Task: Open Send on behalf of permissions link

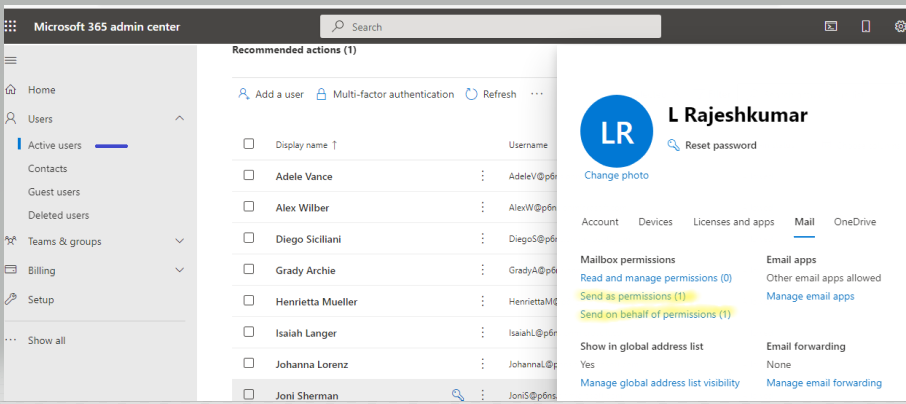Action: point(655,314)
